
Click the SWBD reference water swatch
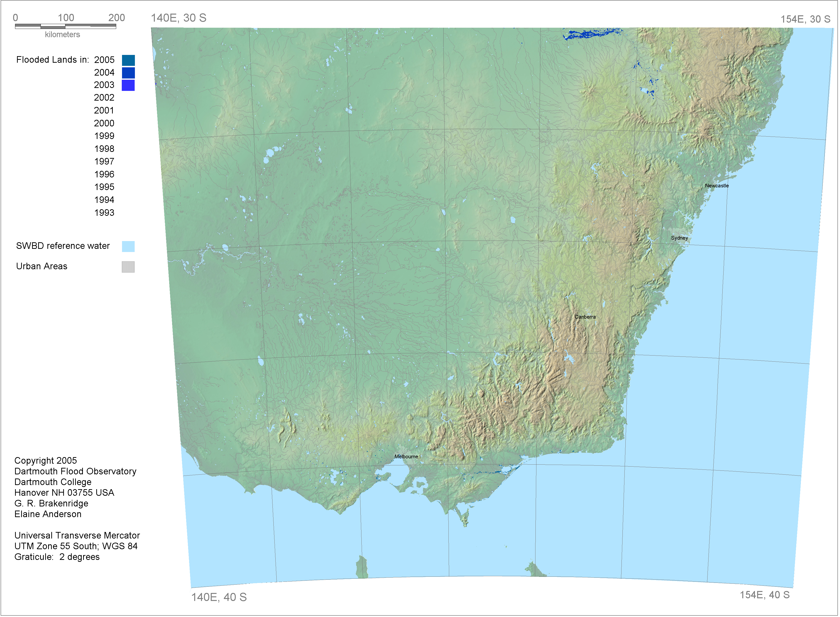click(128, 246)
